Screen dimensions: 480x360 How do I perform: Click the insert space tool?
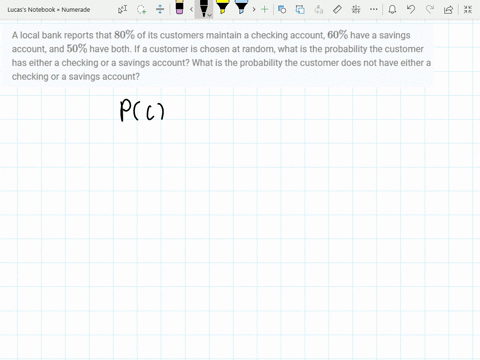pos(160,9)
